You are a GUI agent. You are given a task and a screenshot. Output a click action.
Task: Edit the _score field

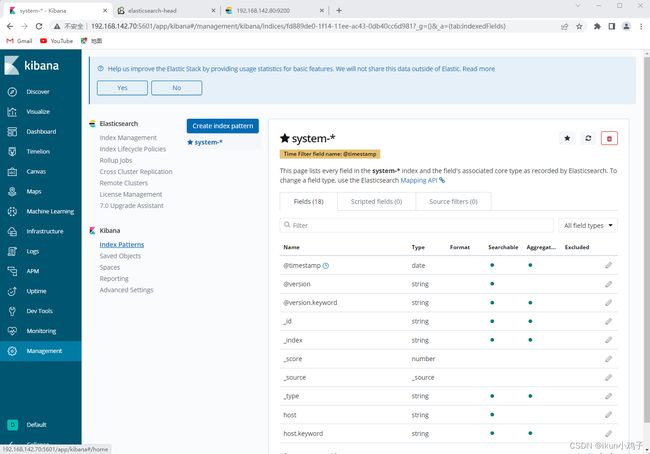tap(608, 359)
